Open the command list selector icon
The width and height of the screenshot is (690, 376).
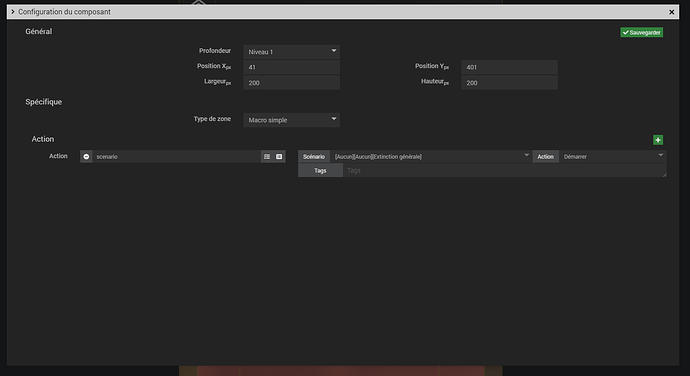click(x=267, y=156)
